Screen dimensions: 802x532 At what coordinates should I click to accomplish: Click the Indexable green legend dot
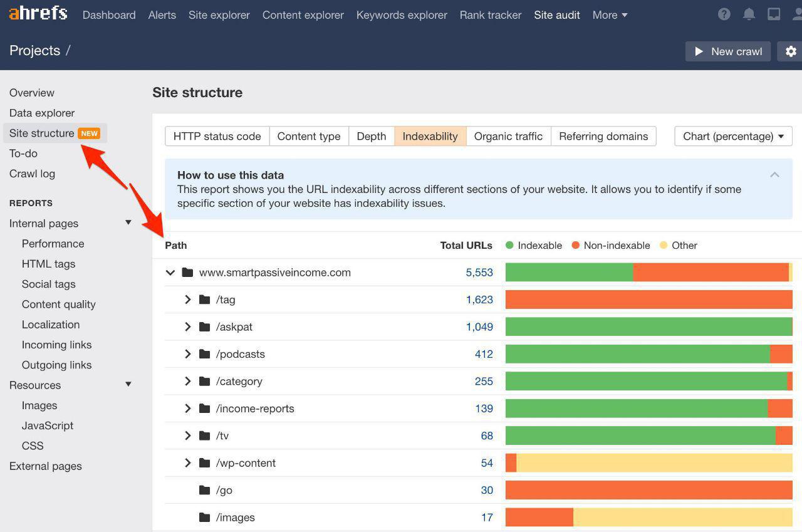click(x=509, y=245)
